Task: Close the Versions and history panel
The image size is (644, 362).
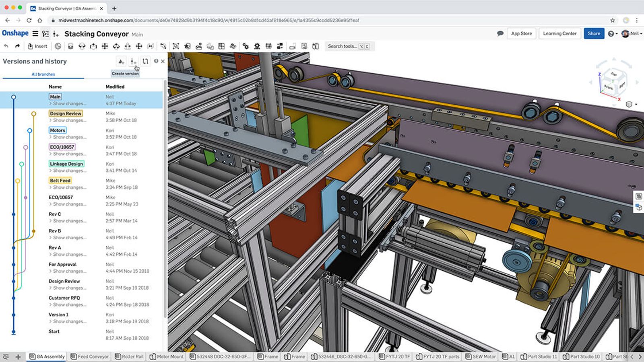Action: (162, 61)
